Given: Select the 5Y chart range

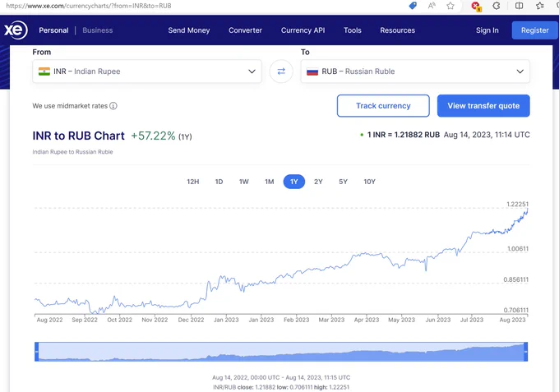Looking at the screenshot, I should pyautogui.click(x=343, y=182).
